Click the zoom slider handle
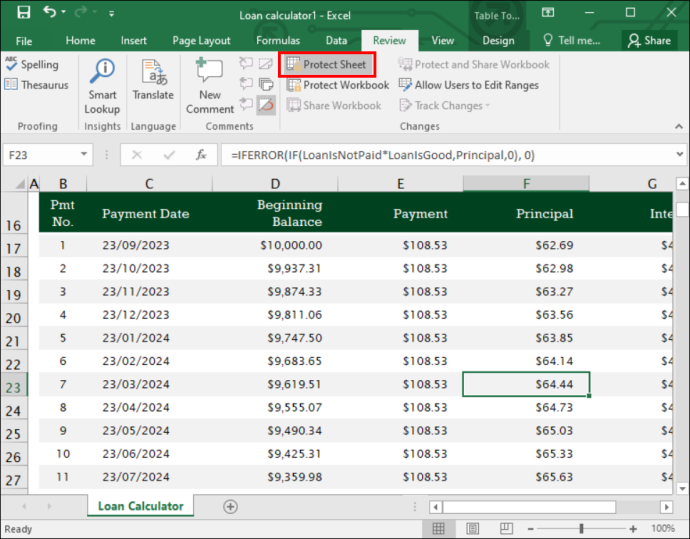The height and width of the screenshot is (539, 690). click(581, 528)
